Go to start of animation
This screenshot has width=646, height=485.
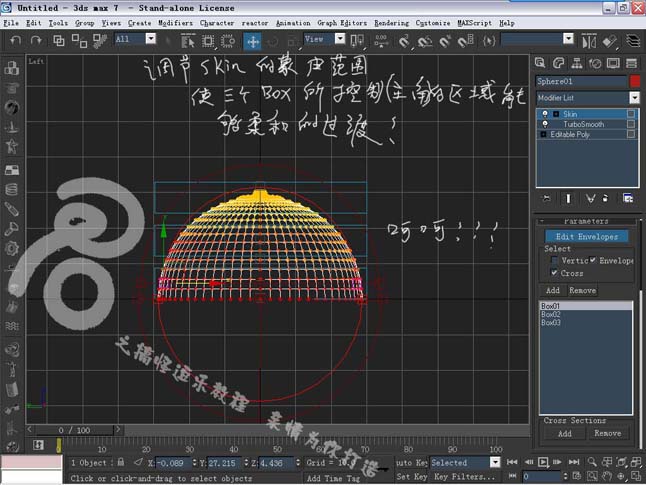point(512,462)
